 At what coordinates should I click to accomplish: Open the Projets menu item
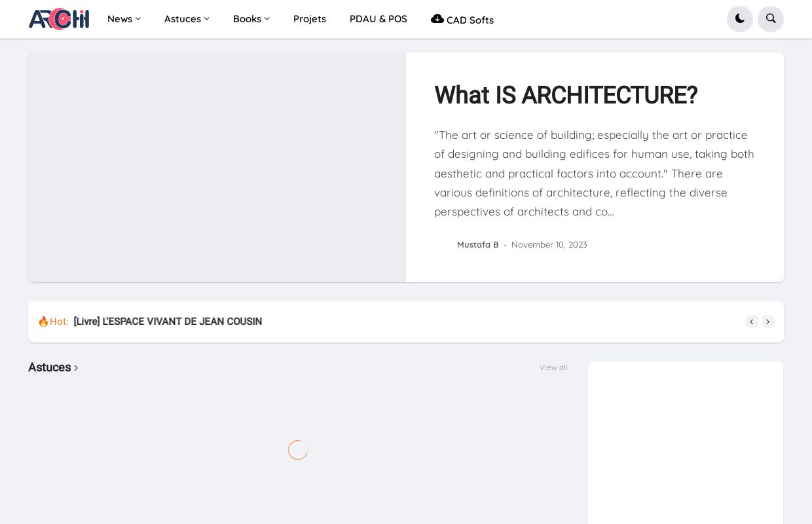click(310, 19)
